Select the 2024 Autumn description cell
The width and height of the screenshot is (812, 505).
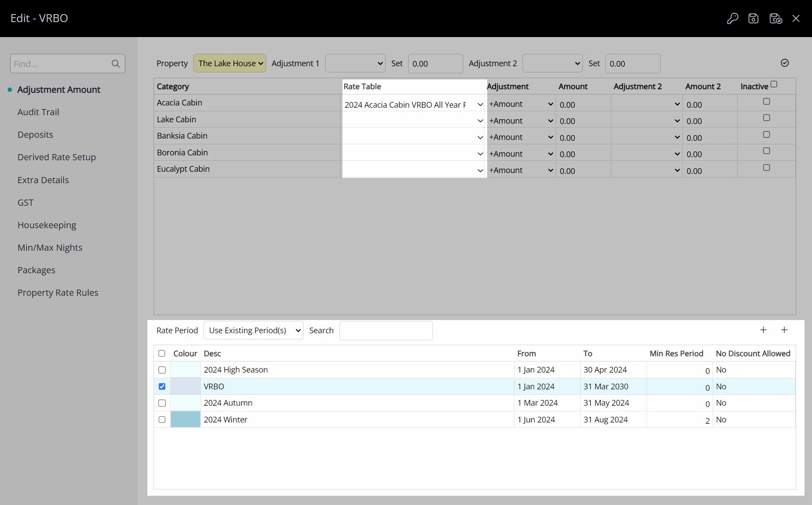click(x=357, y=403)
